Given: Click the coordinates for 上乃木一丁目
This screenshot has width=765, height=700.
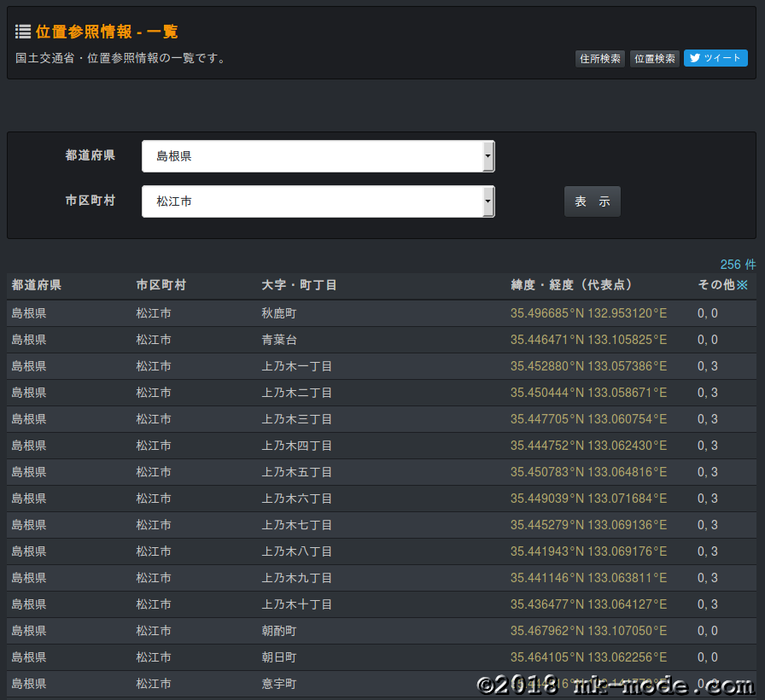Looking at the screenshot, I should (x=588, y=366).
